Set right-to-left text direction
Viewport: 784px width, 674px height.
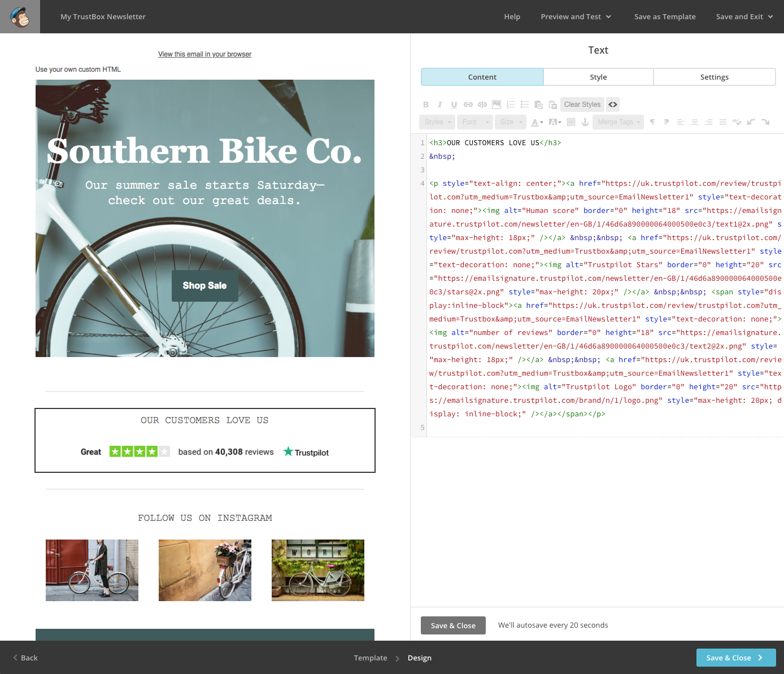click(x=667, y=122)
